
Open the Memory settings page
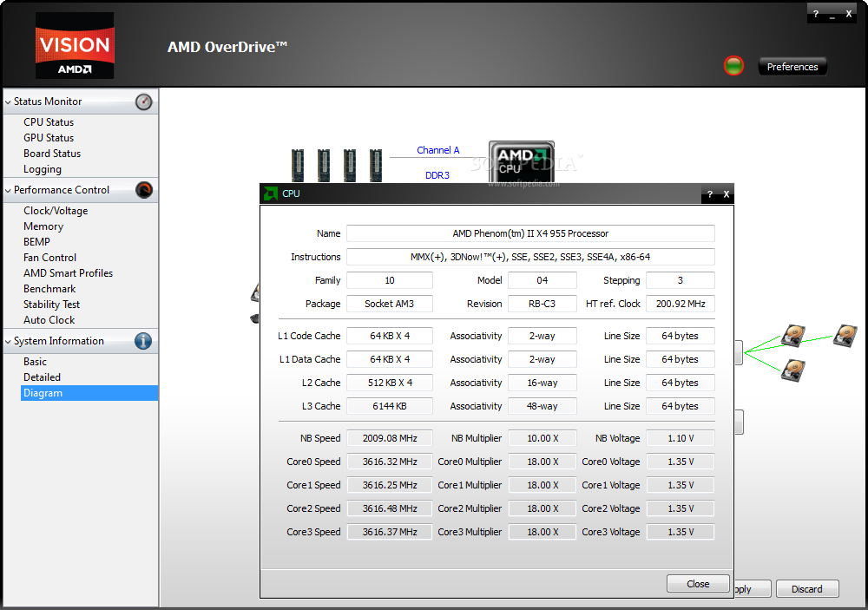pos(43,226)
